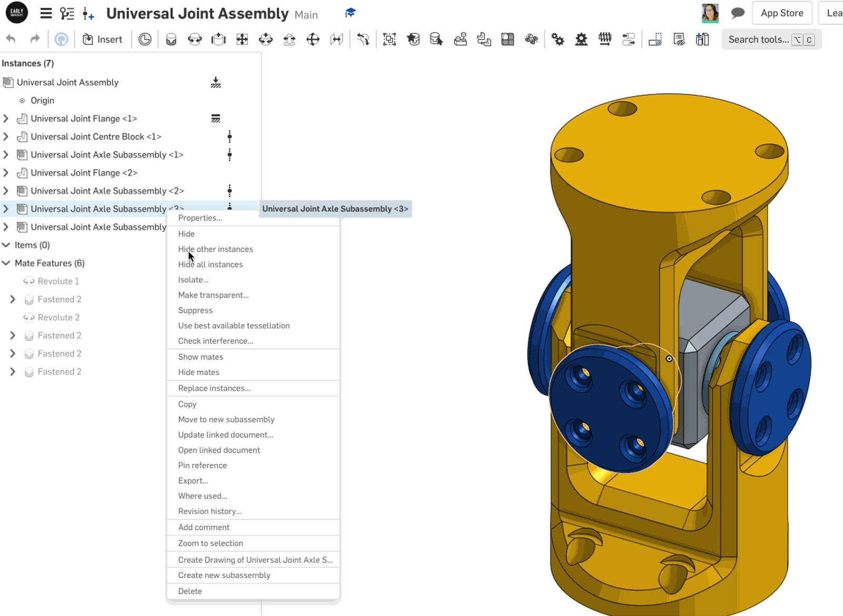This screenshot has width=843, height=616.
Task: Click the graduation cap learning icon
Action: 350,13
